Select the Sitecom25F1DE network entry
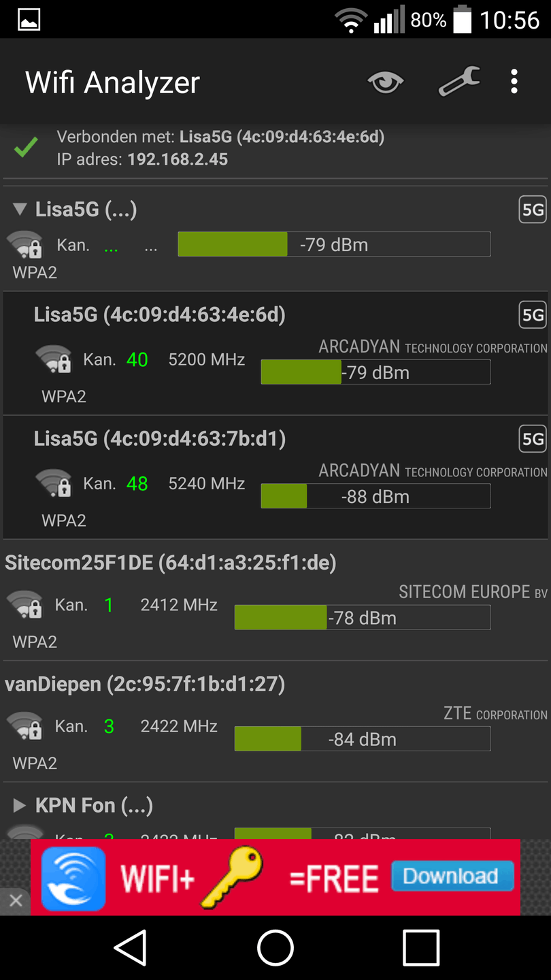 click(x=170, y=563)
